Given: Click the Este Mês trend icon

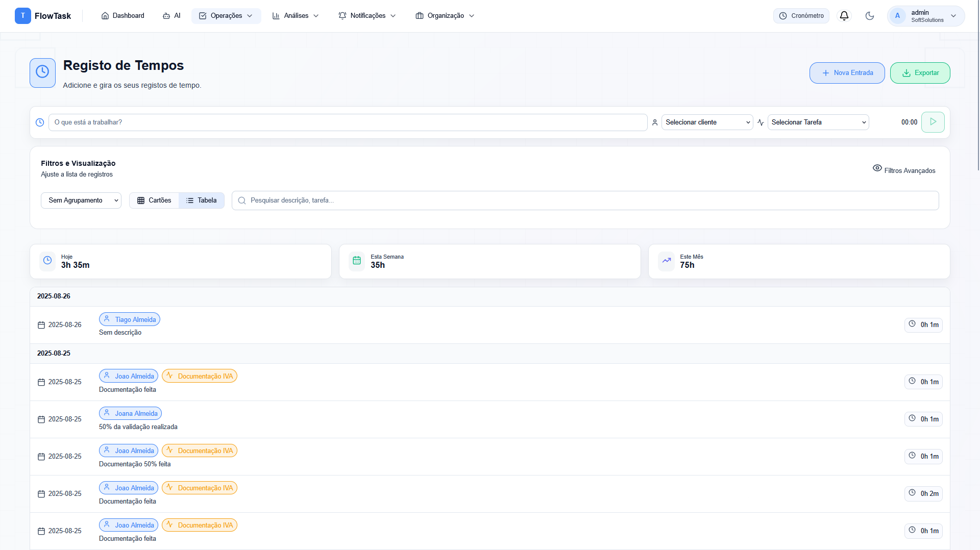Looking at the screenshot, I should point(666,261).
